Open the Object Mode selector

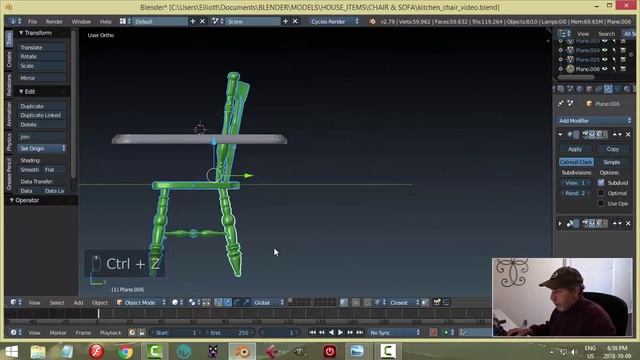coord(141,302)
